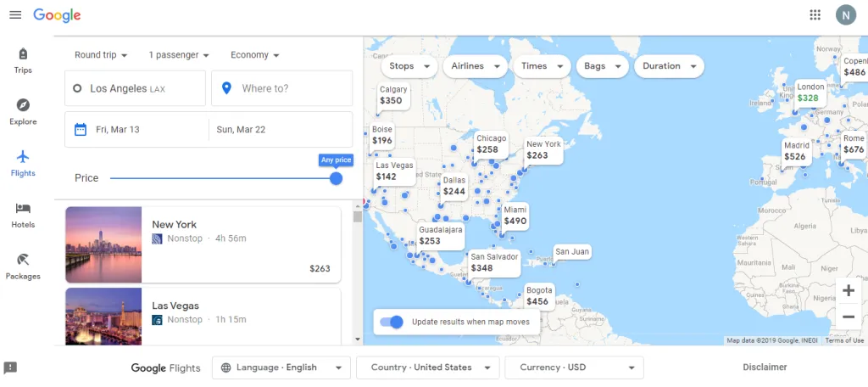Click the San Juan map label

[x=572, y=252]
